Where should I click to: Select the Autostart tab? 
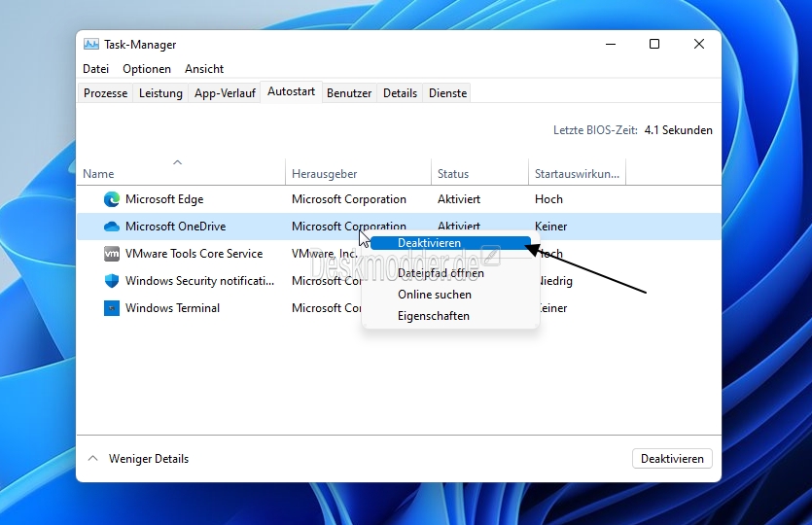291,91
